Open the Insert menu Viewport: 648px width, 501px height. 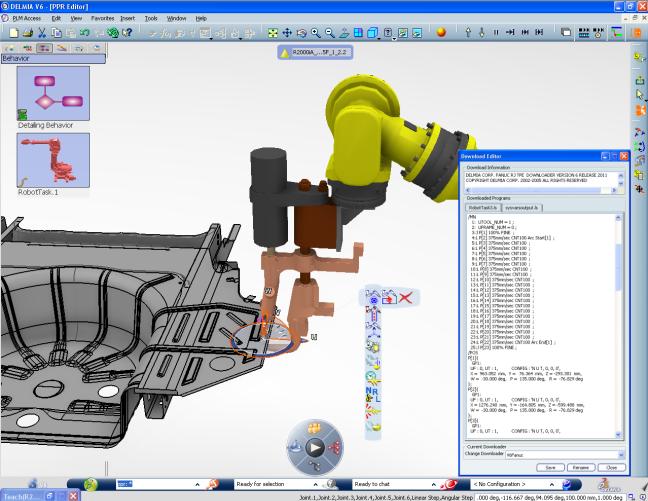pyautogui.click(x=128, y=18)
